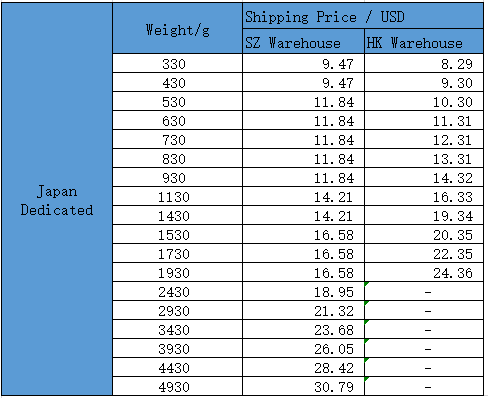The height and width of the screenshot is (398, 488).
Task: Select the weight cell 2430
Action: [x=177, y=291]
